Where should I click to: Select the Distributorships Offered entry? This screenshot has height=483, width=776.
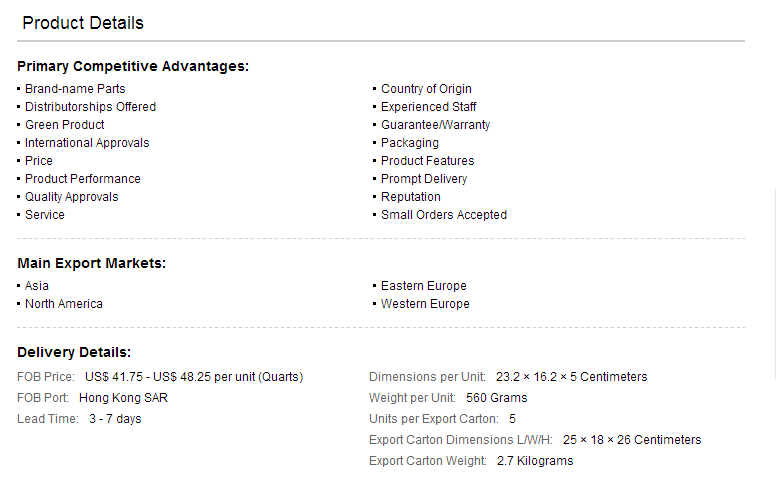click(91, 107)
